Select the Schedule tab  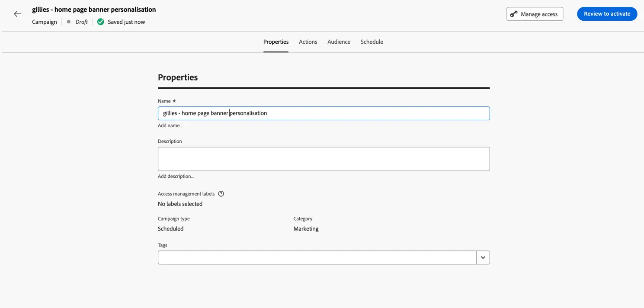coord(372,42)
